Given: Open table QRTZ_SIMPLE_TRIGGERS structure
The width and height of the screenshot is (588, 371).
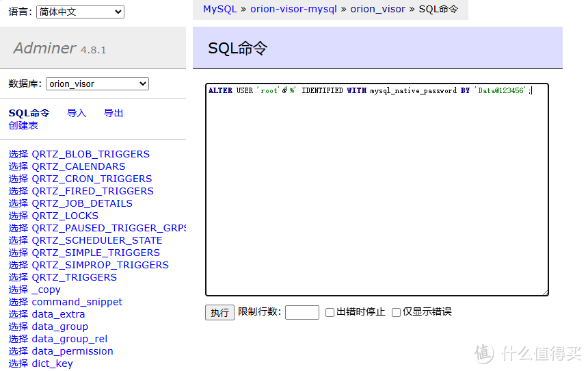Looking at the screenshot, I should [x=96, y=253].
